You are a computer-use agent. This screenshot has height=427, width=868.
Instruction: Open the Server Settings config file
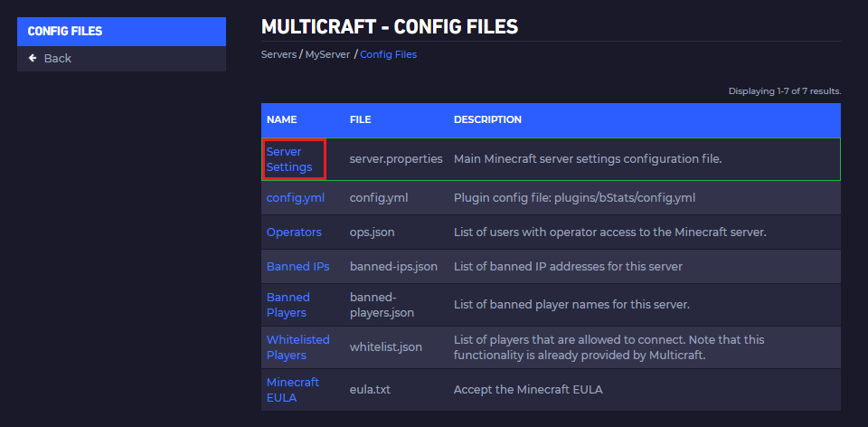click(289, 159)
